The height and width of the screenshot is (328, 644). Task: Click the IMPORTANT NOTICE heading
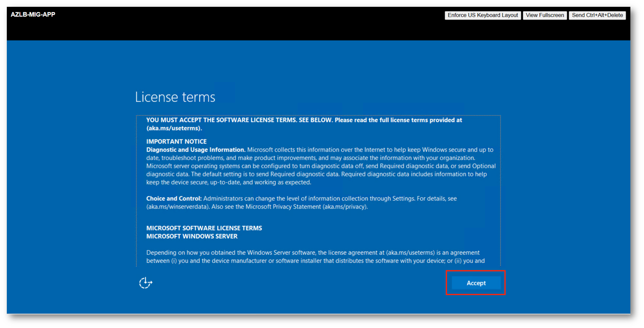coord(176,142)
